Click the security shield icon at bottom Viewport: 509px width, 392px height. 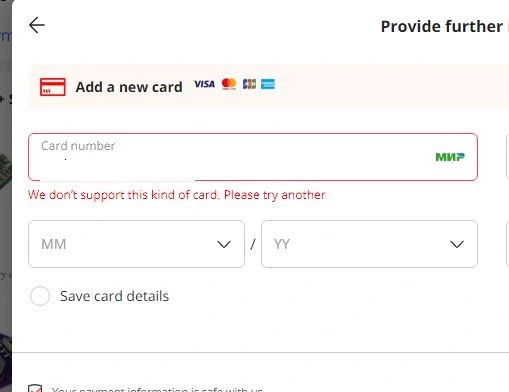(x=35, y=389)
